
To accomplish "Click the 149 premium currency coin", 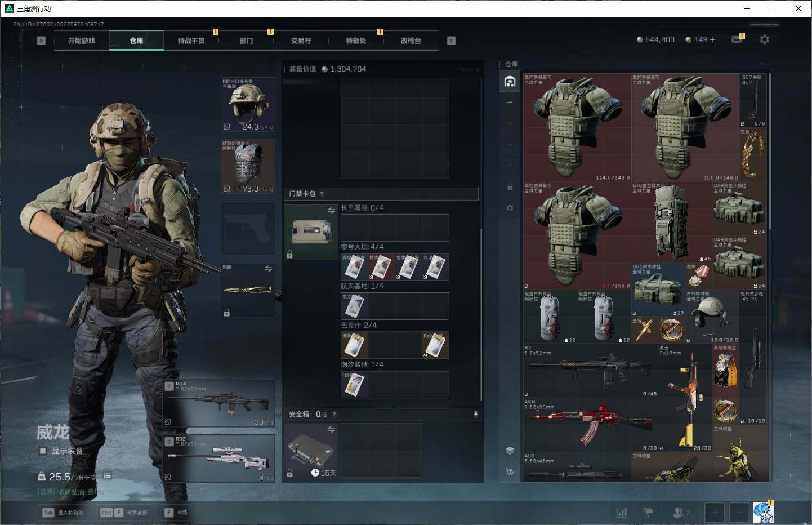I will (688, 39).
